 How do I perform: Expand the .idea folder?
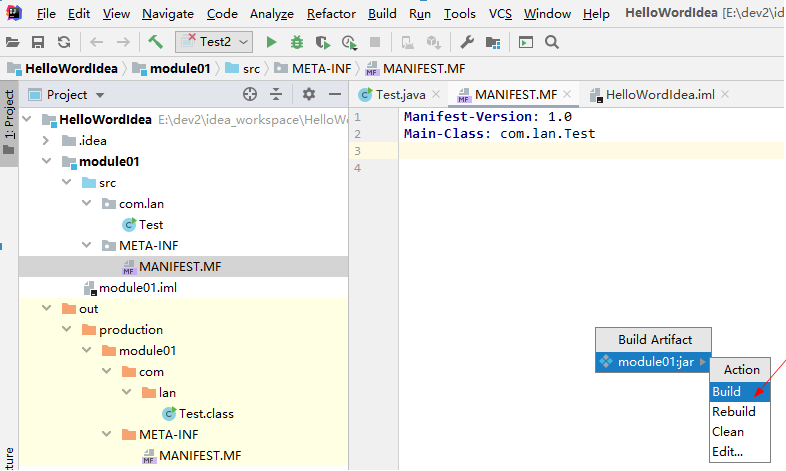(x=46, y=140)
